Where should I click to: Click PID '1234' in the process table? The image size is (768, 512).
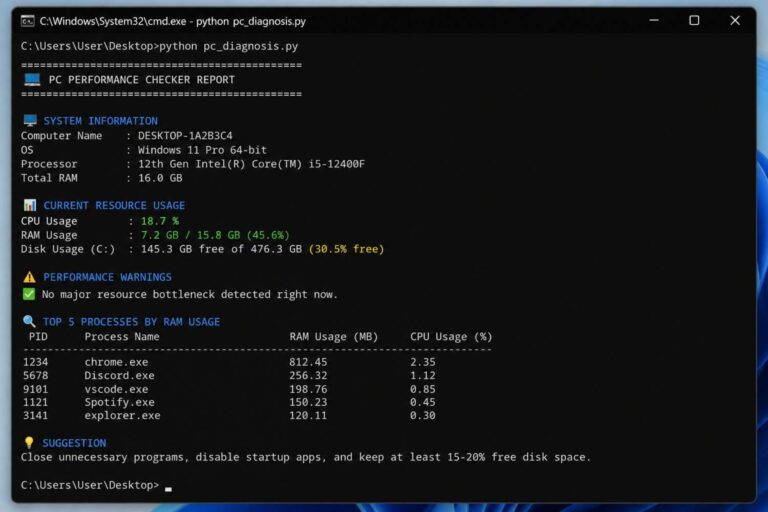tap(36, 362)
